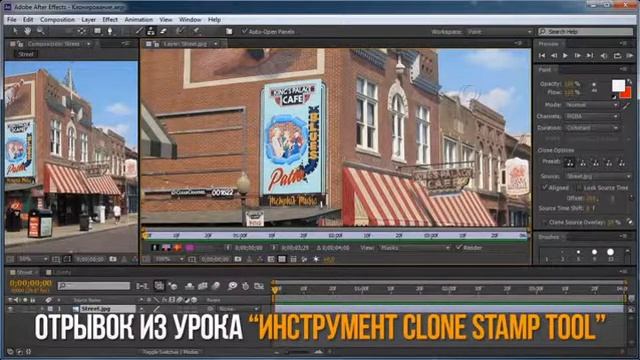Open the Workspace dropdown
Image resolution: width=640 pixels, height=360 pixels.
coord(500,31)
